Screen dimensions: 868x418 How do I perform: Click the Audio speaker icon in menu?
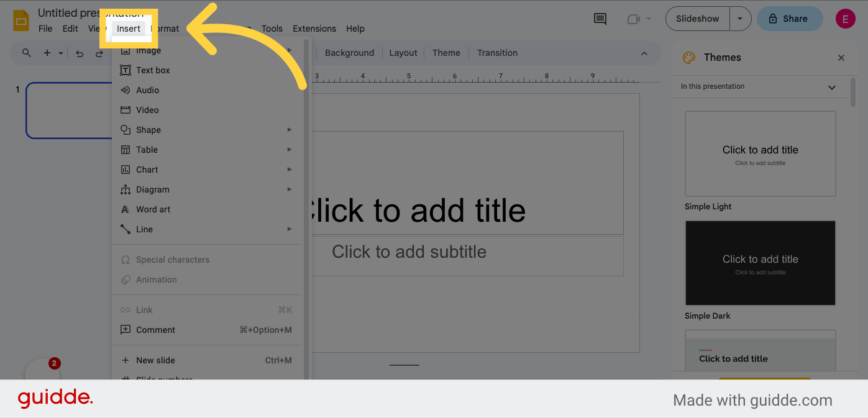coord(126,90)
